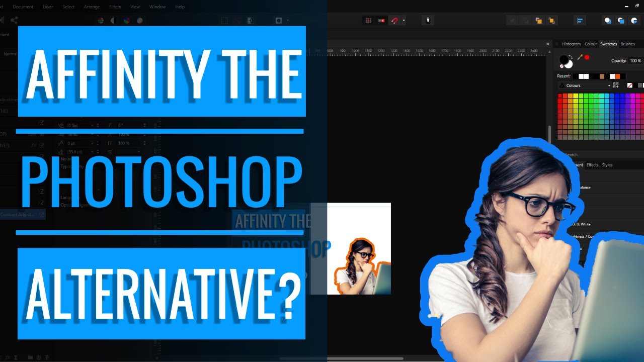Open the Filters menu
The width and height of the screenshot is (644, 362).
(x=115, y=7)
